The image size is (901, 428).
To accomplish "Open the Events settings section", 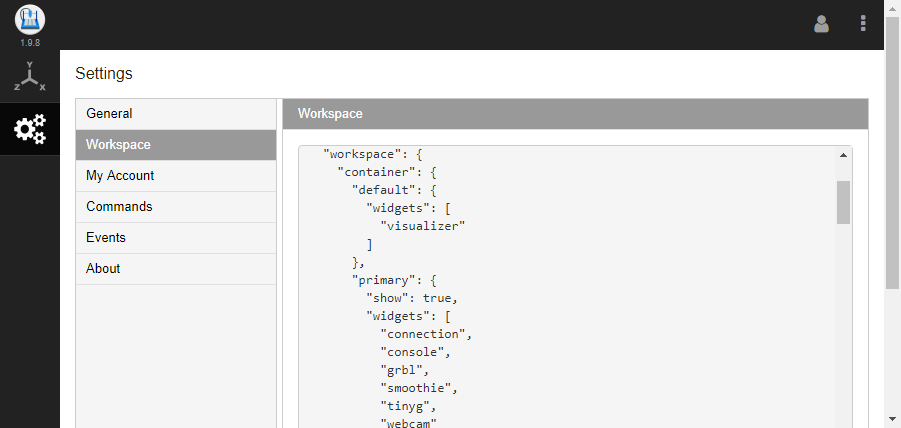I will (x=176, y=238).
